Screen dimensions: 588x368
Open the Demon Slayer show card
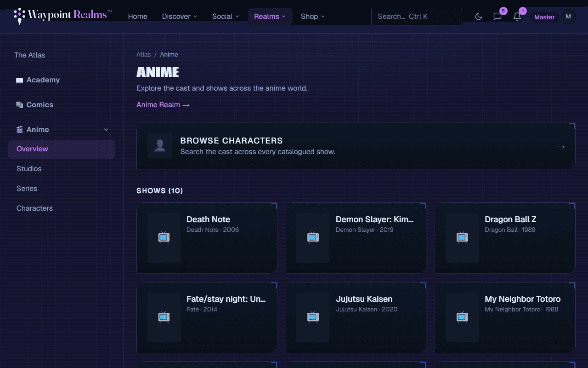(356, 238)
